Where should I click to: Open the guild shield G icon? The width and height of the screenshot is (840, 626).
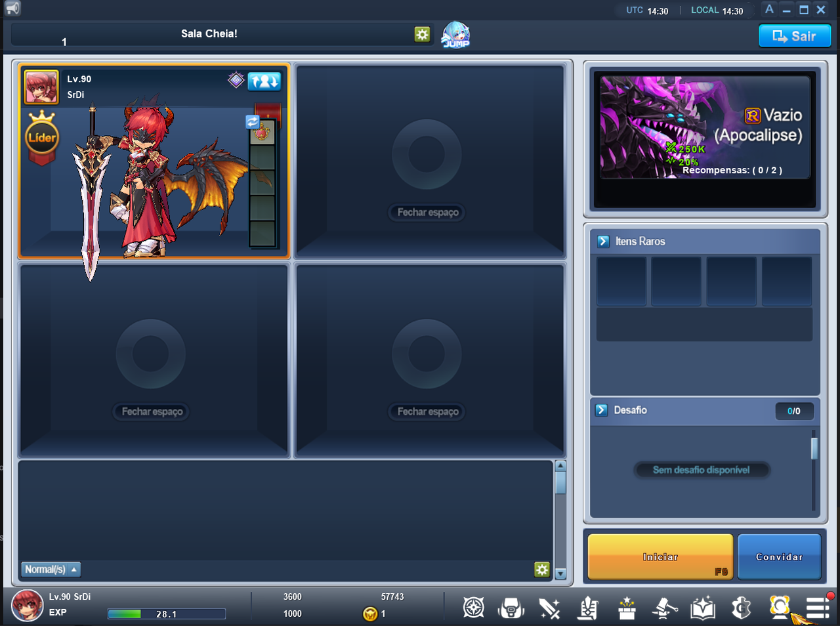pos(741,608)
